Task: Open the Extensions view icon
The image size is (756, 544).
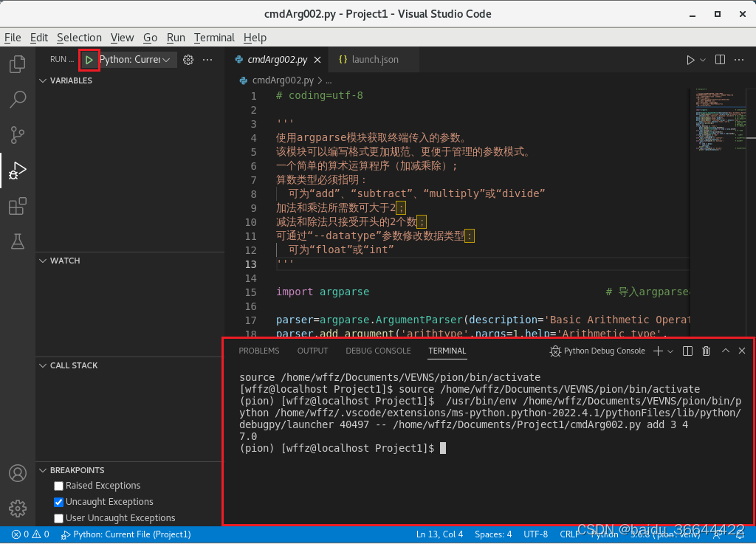Action: 18,206
